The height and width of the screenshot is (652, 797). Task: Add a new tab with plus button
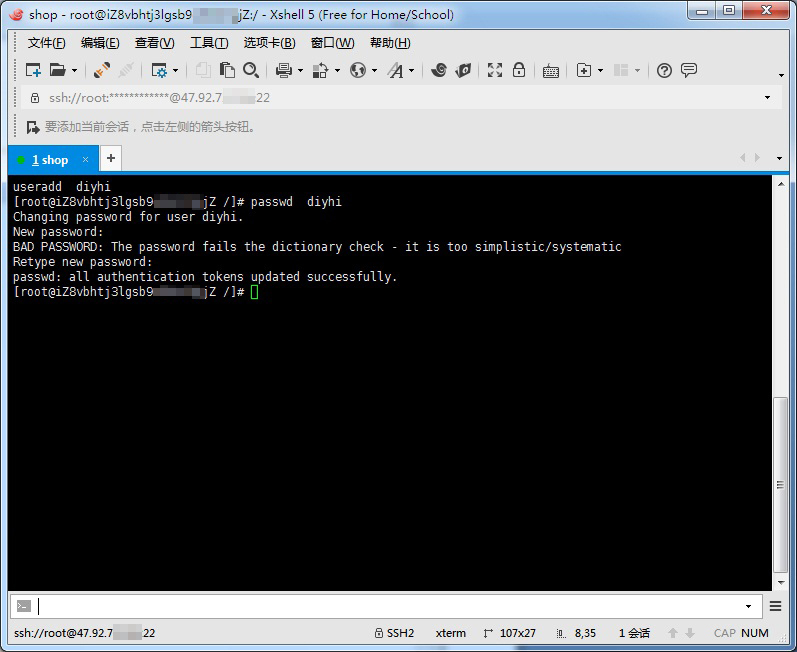(x=111, y=159)
